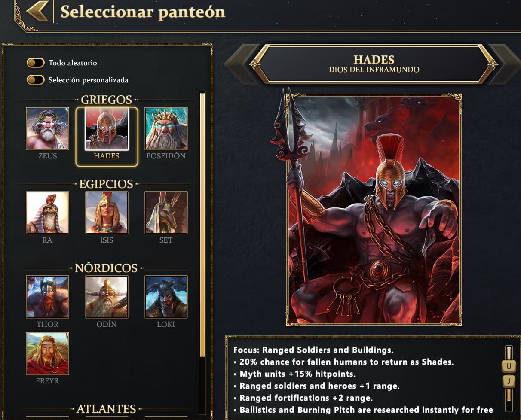Turn on Selección personalizada switch
The image size is (521, 420).
tap(35, 80)
